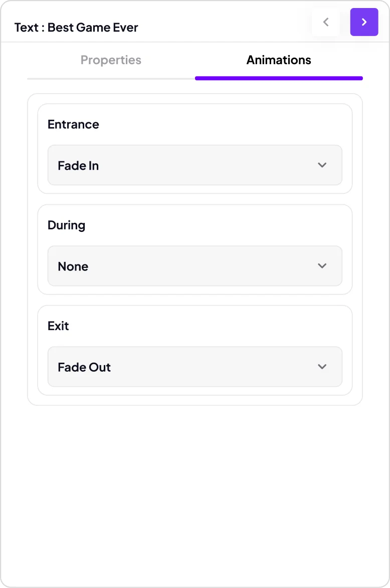The width and height of the screenshot is (390, 588).
Task: Click the chevron icon in During dropdown
Action: point(322,266)
